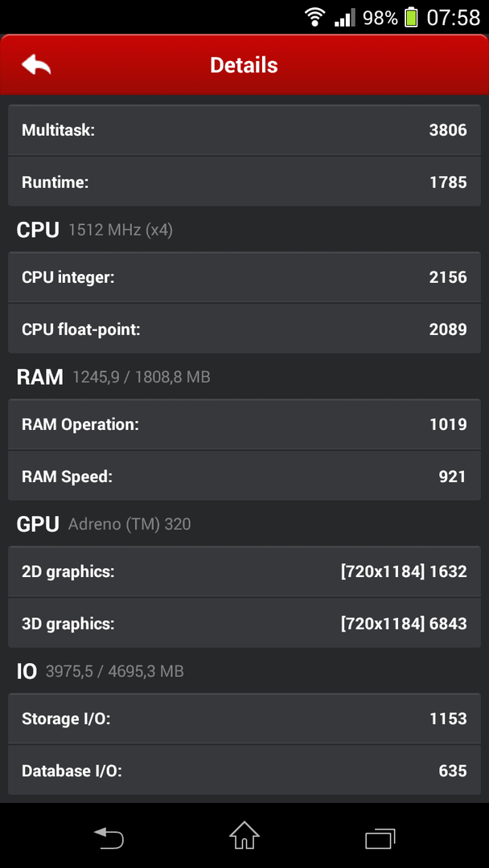Image resolution: width=489 pixels, height=868 pixels.
Task: Tap the cellular signal strength icon
Action: click(344, 18)
